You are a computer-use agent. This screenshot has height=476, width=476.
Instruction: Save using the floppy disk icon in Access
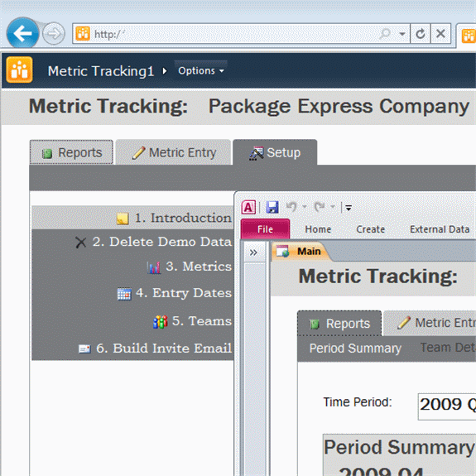click(x=272, y=207)
